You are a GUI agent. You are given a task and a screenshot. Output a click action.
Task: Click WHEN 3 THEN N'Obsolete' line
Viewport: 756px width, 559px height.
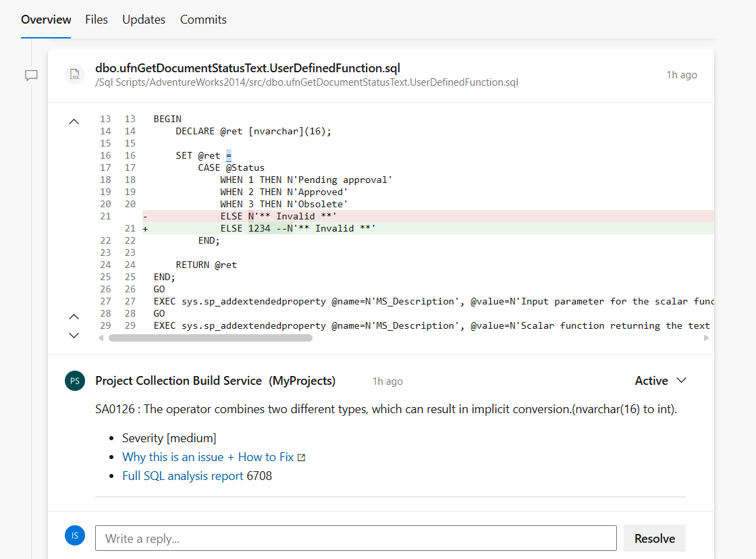284,204
